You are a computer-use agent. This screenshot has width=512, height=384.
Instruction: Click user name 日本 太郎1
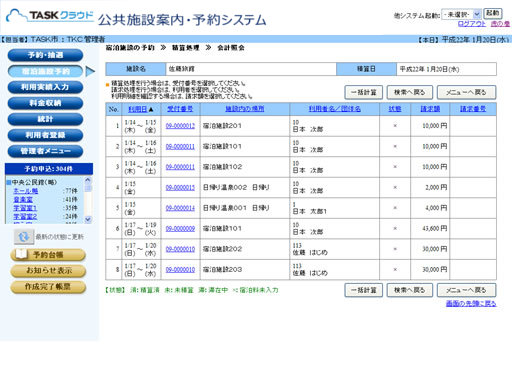pyautogui.click(x=310, y=211)
